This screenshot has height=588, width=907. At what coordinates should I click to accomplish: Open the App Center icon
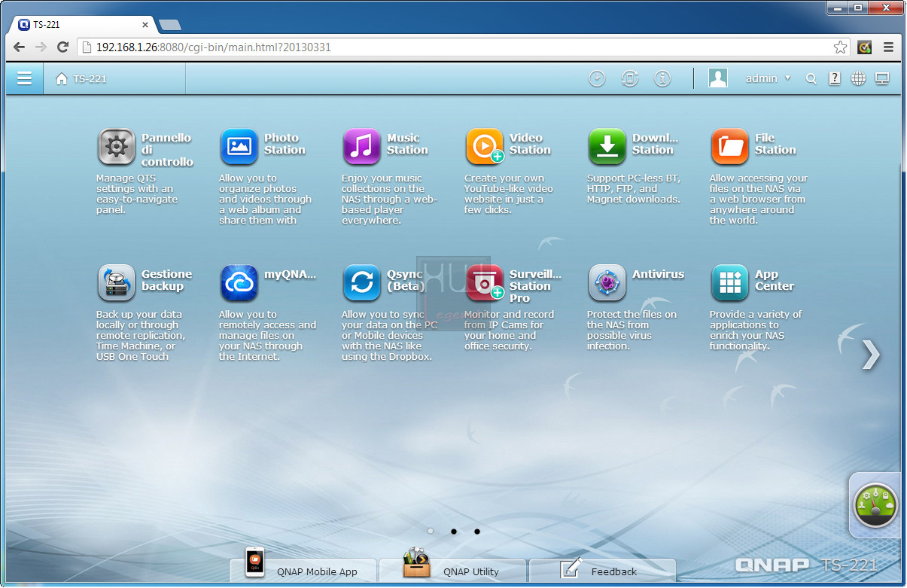730,283
